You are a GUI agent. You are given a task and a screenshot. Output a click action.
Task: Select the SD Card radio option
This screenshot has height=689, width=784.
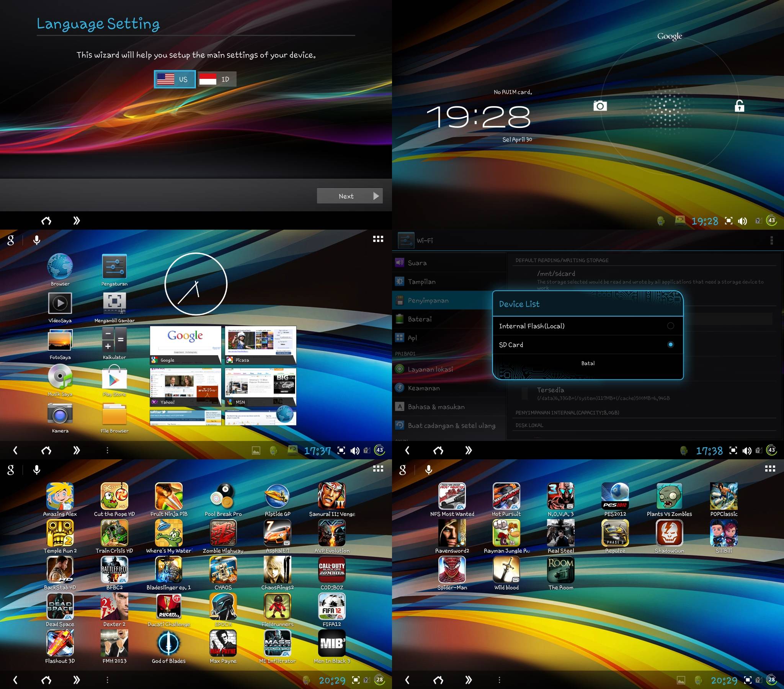pos(588,345)
